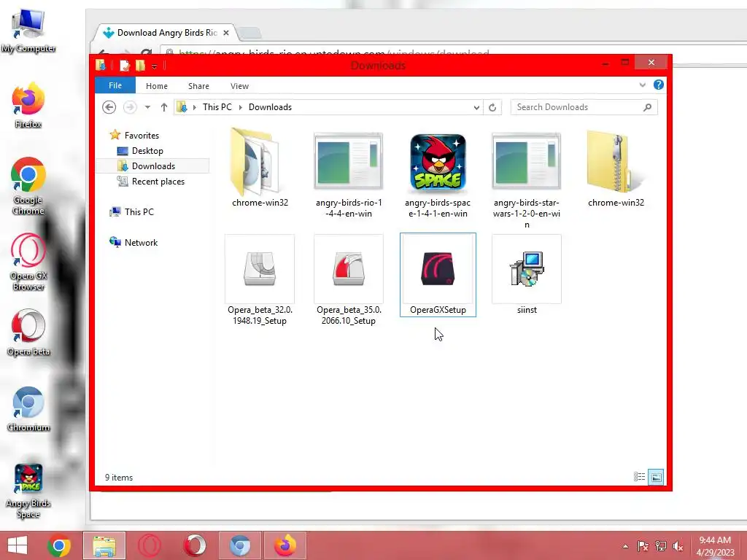747x560 pixels.
Task: Select angry-birds-rio-1-4-4-en-win file
Action: pyautogui.click(x=348, y=175)
